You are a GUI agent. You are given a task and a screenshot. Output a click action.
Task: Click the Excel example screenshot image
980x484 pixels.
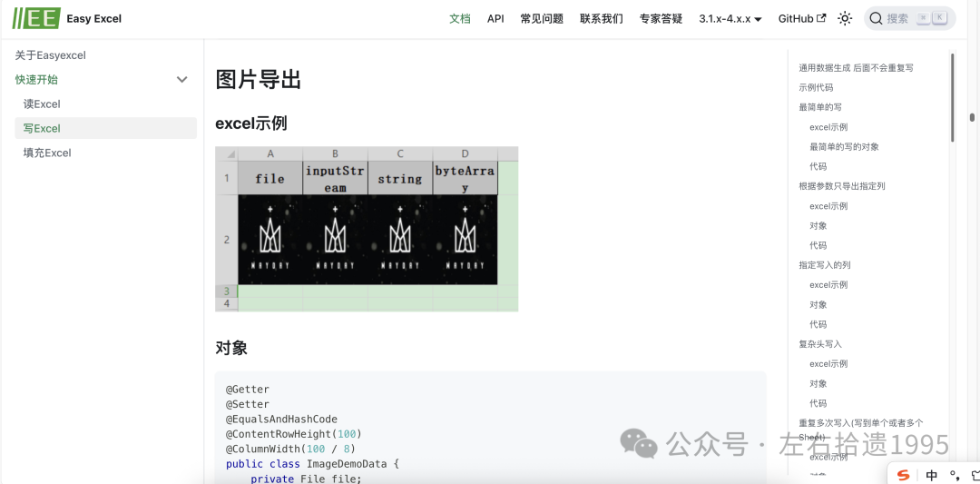point(367,229)
